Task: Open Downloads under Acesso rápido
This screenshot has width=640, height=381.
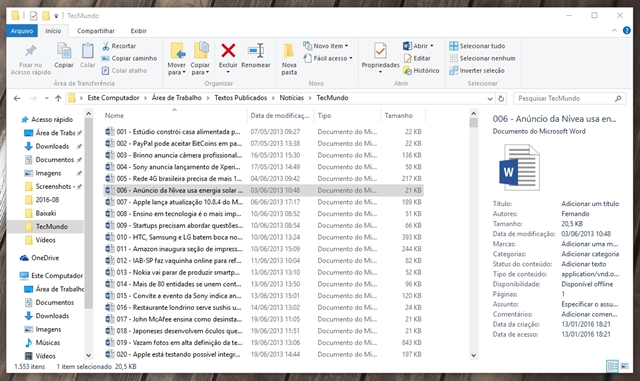Action: (47, 146)
